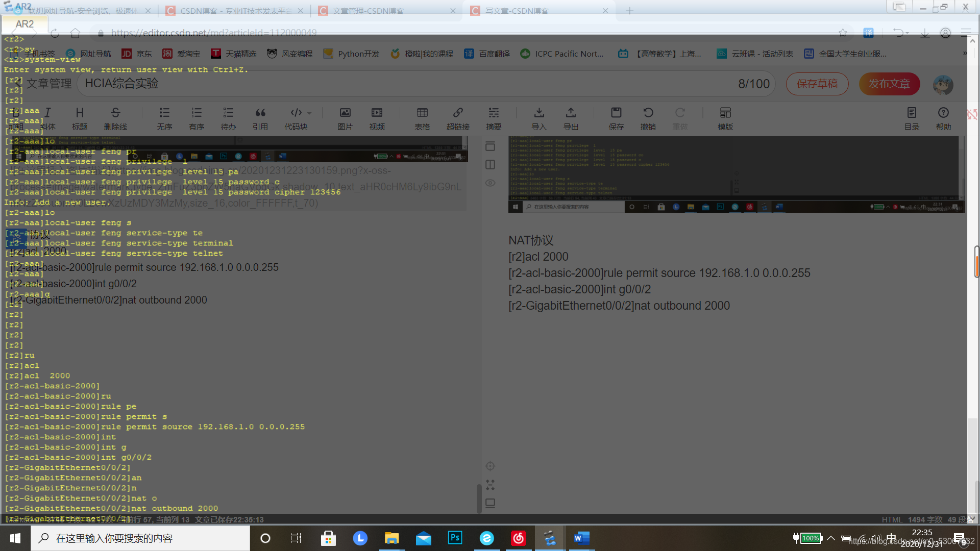Open a new browser tab
The image size is (980, 551).
tap(629, 11)
